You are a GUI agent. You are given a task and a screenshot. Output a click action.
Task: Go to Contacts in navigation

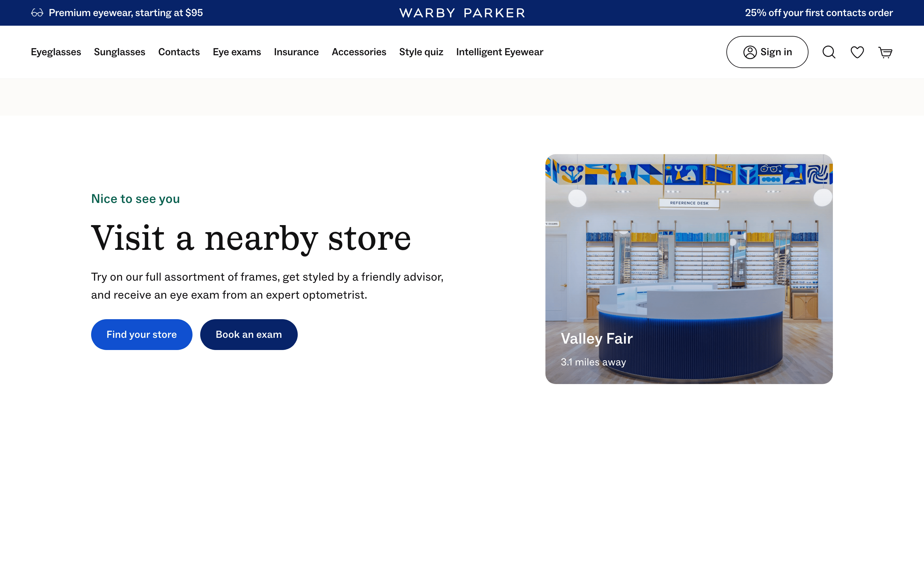pos(179,52)
